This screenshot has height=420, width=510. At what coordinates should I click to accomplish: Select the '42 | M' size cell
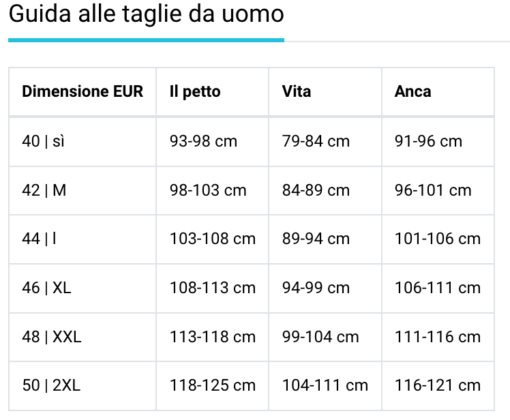(x=44, y=190)
